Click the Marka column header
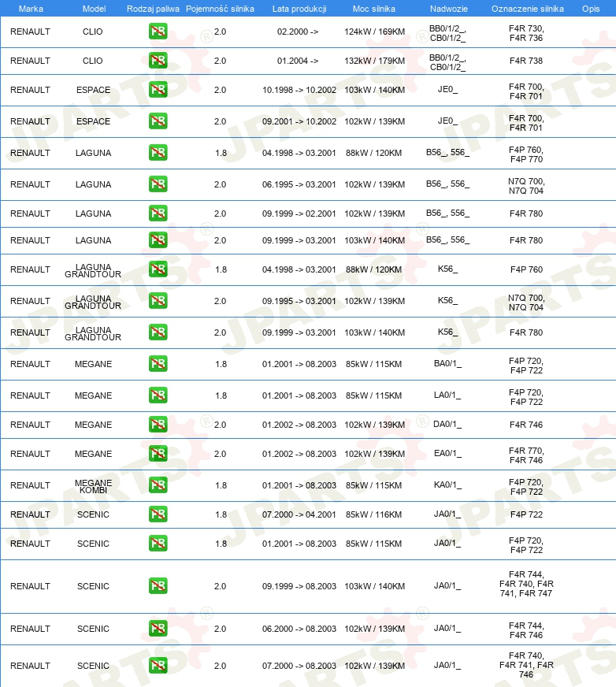The image size is (616, 687). [31, 9]
